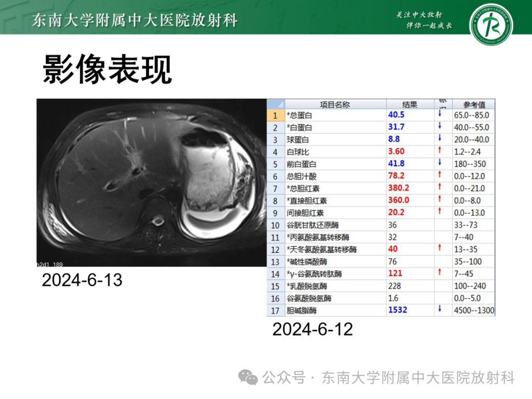Click the axial MRI scan image

(152, 183)
